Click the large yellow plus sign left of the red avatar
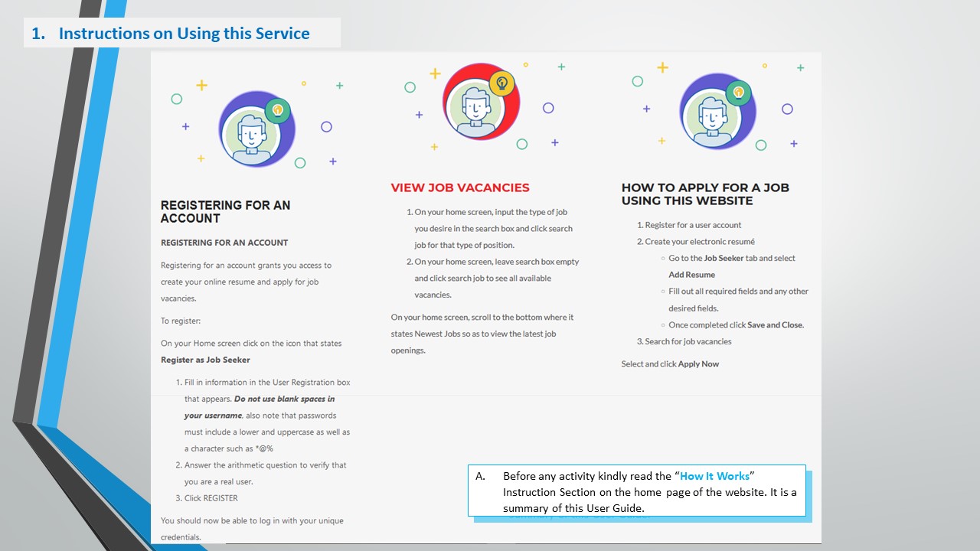This screenshot has height=551, width=980. (x=435, y=73)
